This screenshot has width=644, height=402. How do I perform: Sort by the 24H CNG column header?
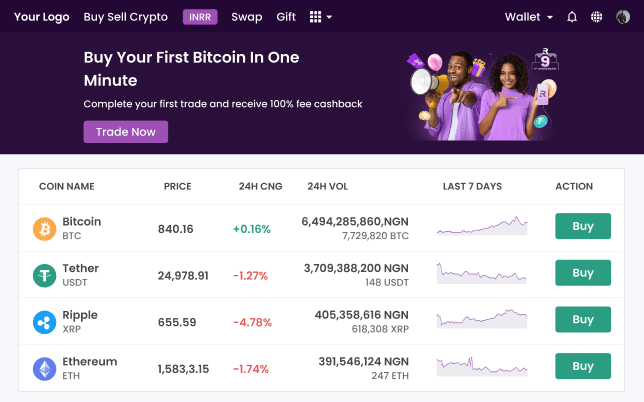click(x=260, y=186)
